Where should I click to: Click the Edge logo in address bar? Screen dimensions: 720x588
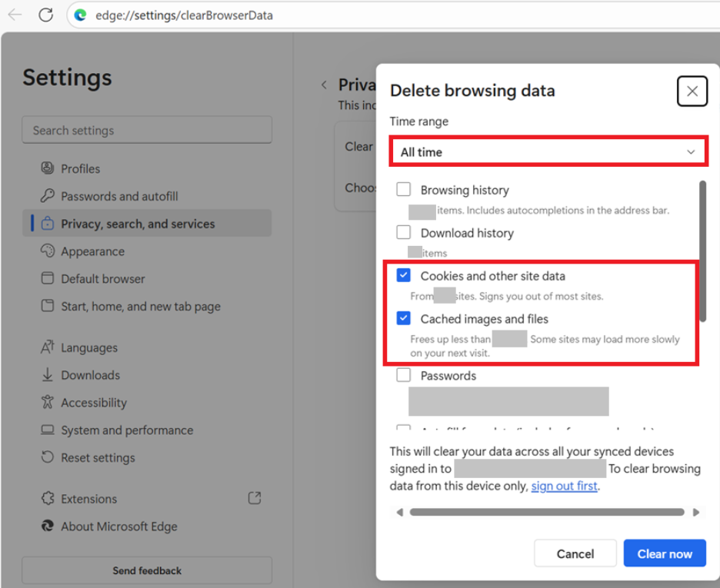point(80,15)
